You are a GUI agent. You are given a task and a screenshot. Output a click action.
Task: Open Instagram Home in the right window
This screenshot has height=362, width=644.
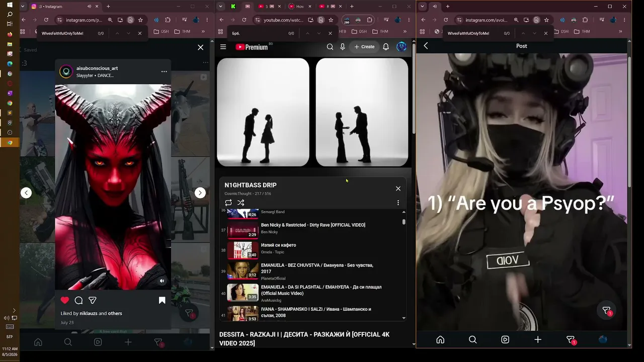440,339
